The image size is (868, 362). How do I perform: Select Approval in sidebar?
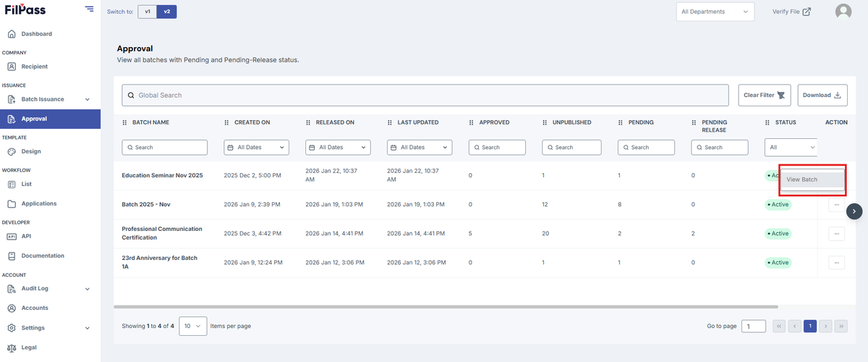tap(50, 119)
